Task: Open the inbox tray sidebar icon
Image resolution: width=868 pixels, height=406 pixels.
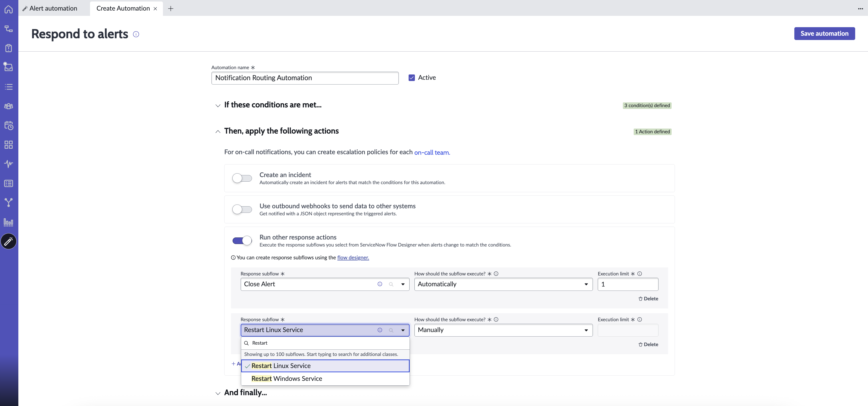Action: pyautogui.click(x=9, y=67)
